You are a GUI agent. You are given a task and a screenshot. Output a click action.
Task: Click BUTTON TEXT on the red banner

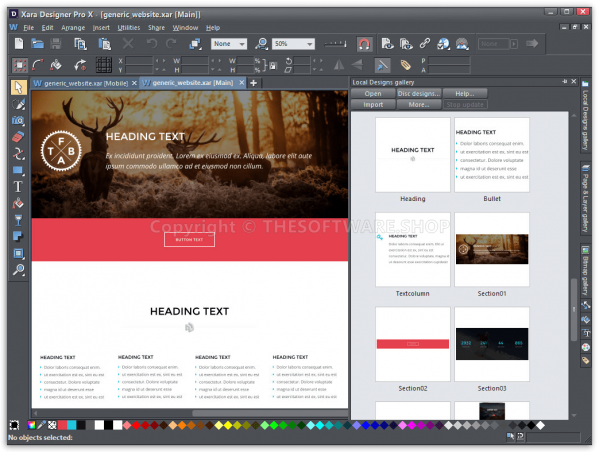(x=189, y=240)
